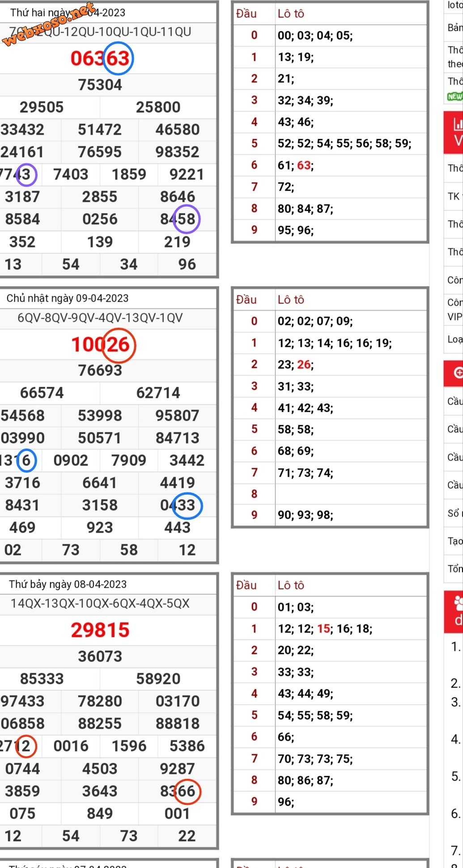
Task: Select the number 0902
Action: point(71,460)
